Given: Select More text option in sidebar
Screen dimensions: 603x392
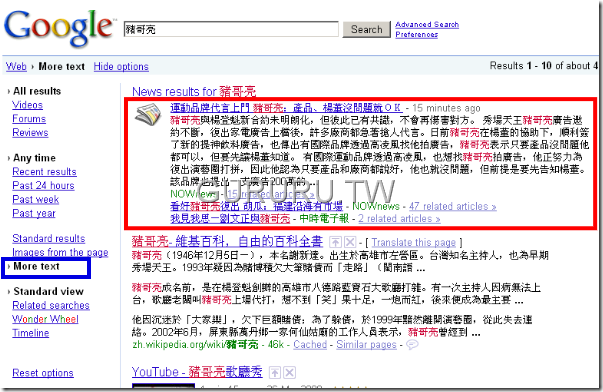Looking at the screenshot, I should click(x=36, y=266).
